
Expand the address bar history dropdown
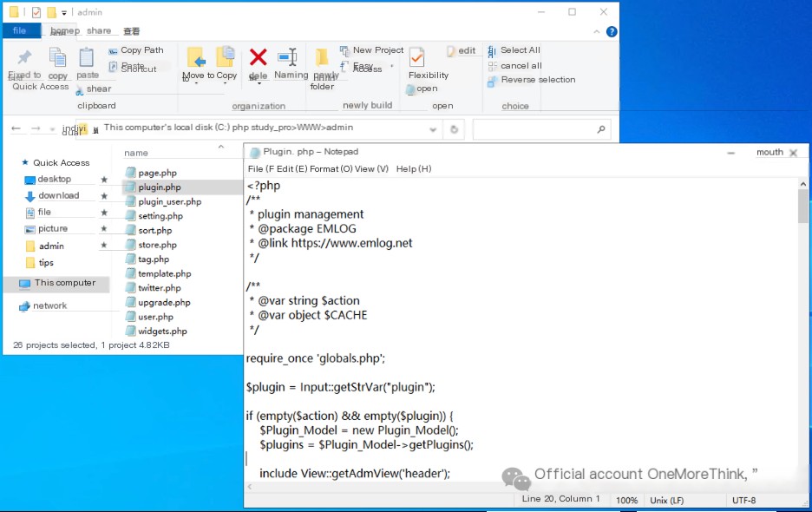[x=434, y=128]
